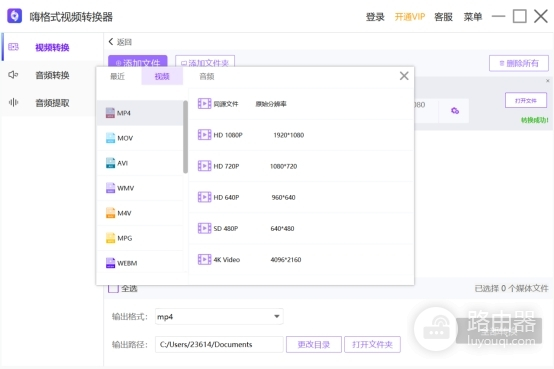Click the film icon beside HD 640P
This screenshot has width=554, height=369.
click(204, 197)
